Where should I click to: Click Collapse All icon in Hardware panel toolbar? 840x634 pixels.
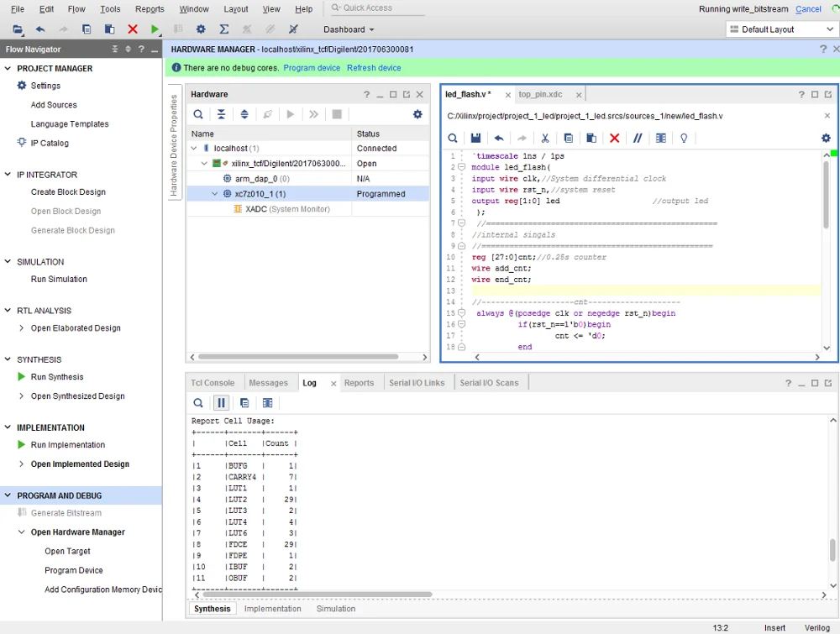point(221,114)
